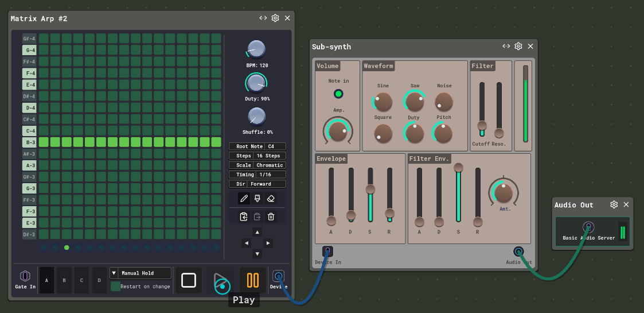The width and height of the screenshot is (644, 313).
Task: Open the Timing 1/16 dropdown
Action: (x=257, y=175)
